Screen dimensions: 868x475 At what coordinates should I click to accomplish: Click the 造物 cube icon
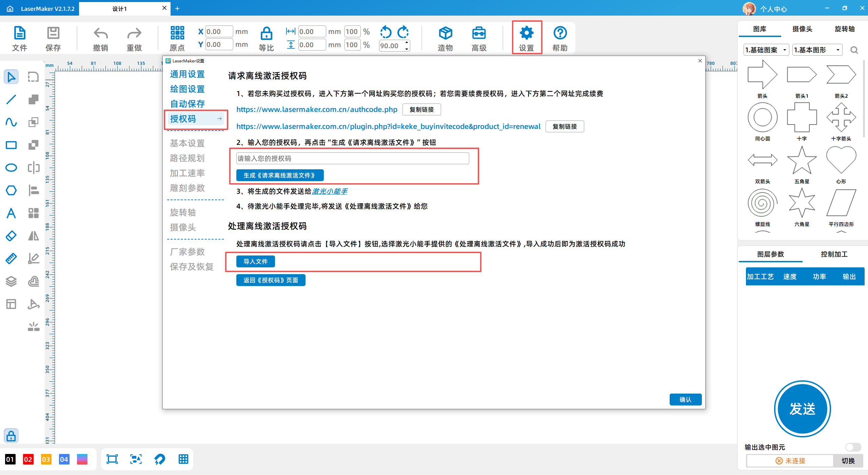(445, 33)
